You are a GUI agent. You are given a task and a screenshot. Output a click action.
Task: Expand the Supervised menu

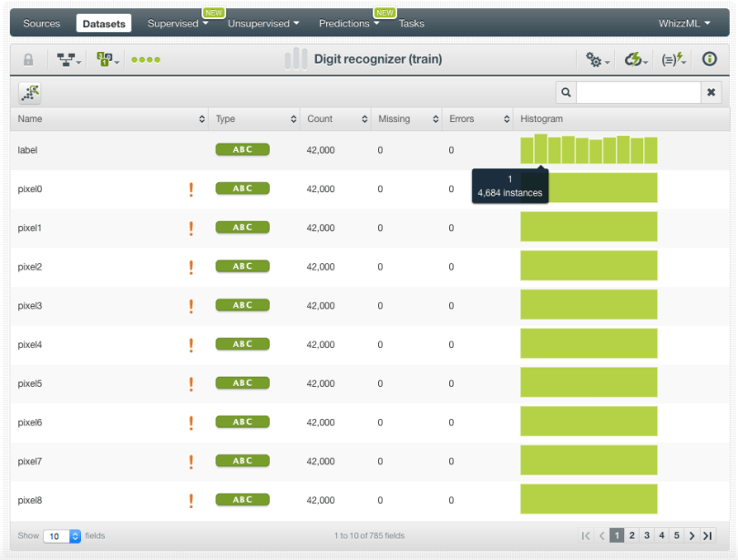coord(178,24)
